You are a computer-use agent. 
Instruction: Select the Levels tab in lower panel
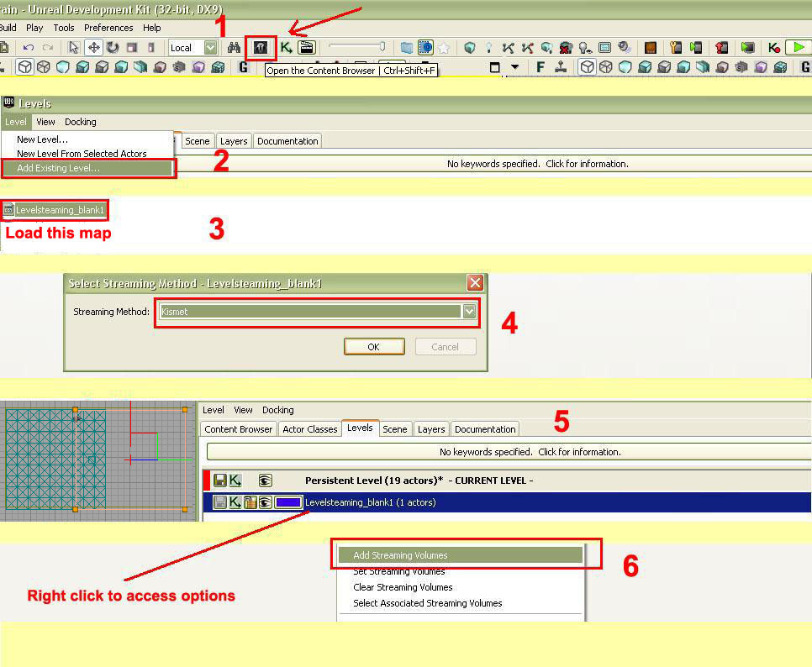360,428
